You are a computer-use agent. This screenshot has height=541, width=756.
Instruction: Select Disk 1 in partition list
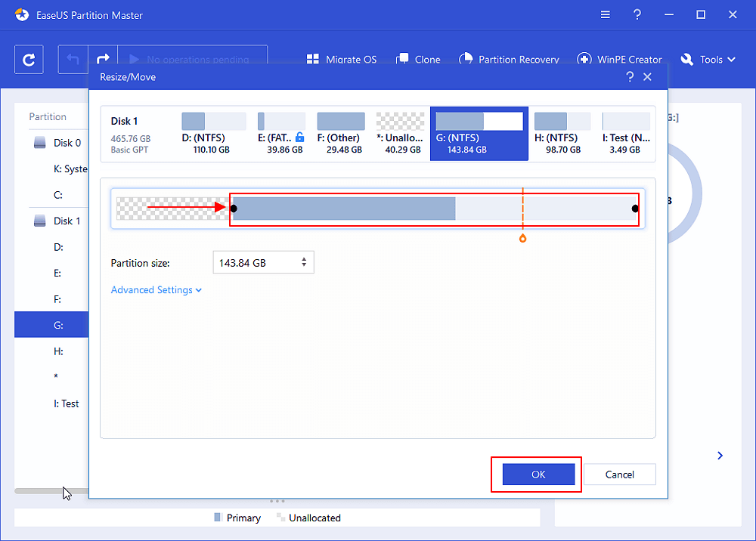click(58, 221)
